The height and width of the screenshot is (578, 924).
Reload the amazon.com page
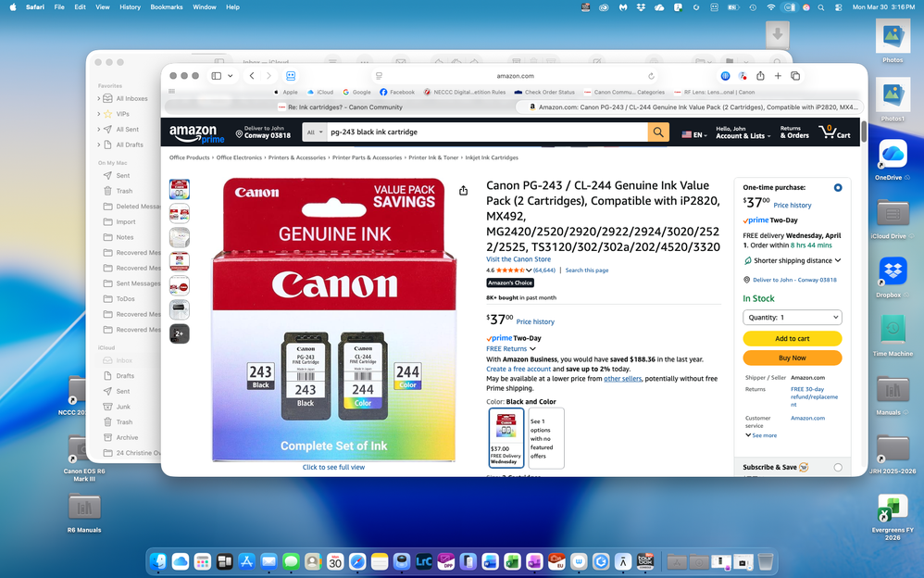click(651, 76)
